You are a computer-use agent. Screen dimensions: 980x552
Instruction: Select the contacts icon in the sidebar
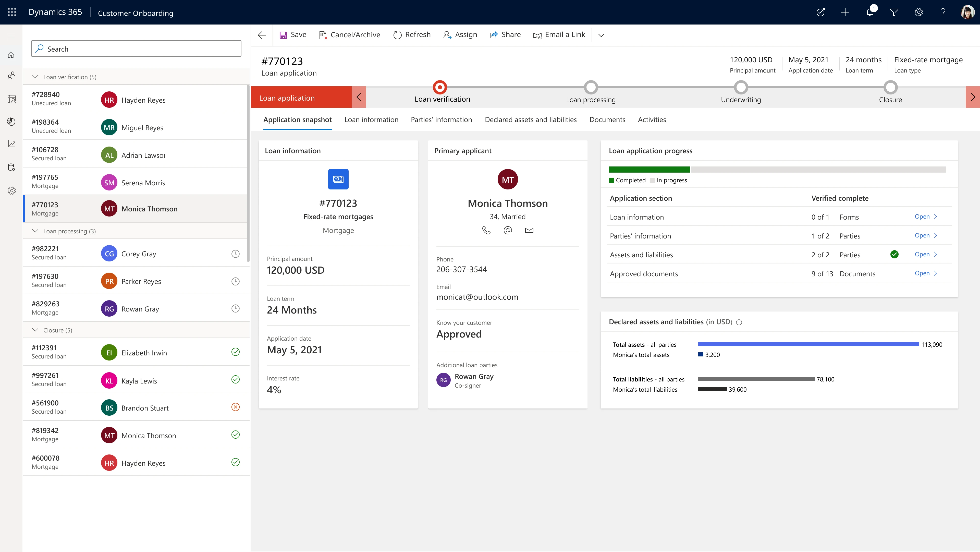pos(11,76)
